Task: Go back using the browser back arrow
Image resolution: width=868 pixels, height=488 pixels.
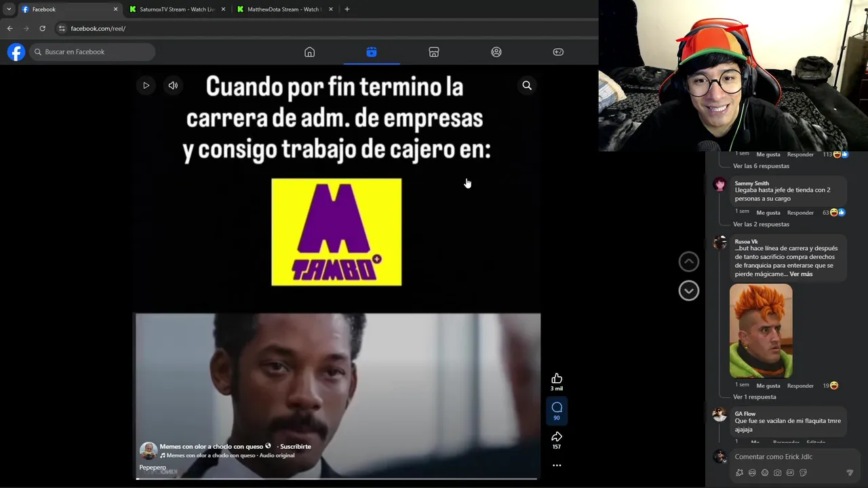Action: click(x=9, y=28)
